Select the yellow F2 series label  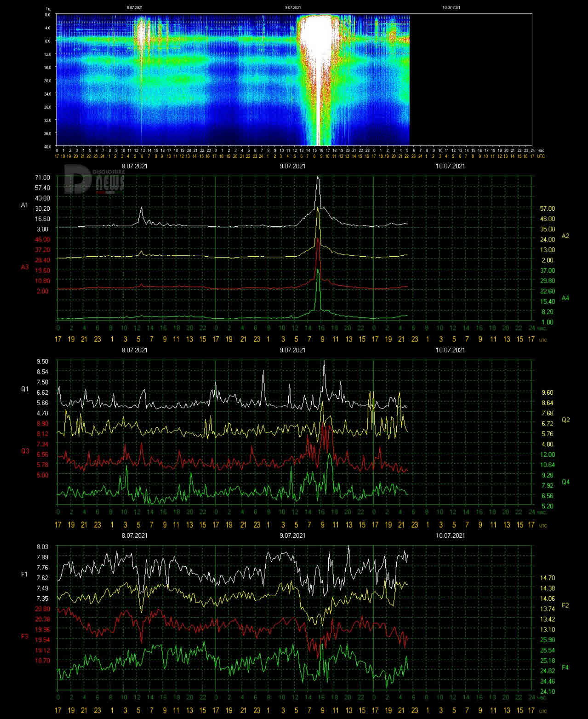coord(565,605)
